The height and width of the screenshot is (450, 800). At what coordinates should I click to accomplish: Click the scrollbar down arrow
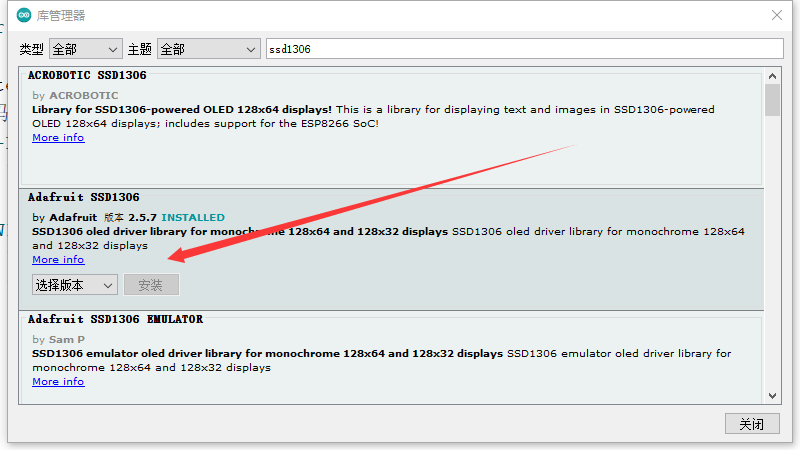coord(772,396)
